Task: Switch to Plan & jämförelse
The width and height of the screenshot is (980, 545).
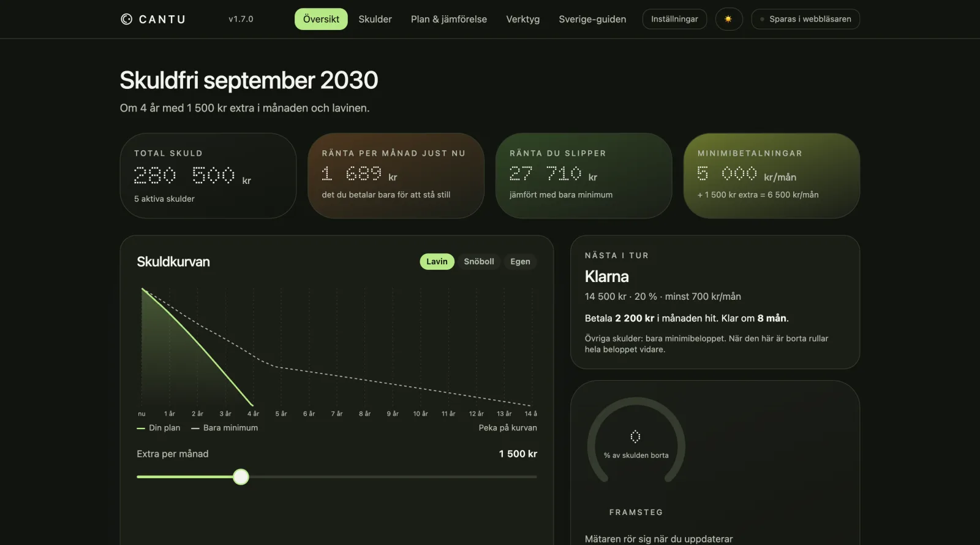Action: click(x=449, y=19)
